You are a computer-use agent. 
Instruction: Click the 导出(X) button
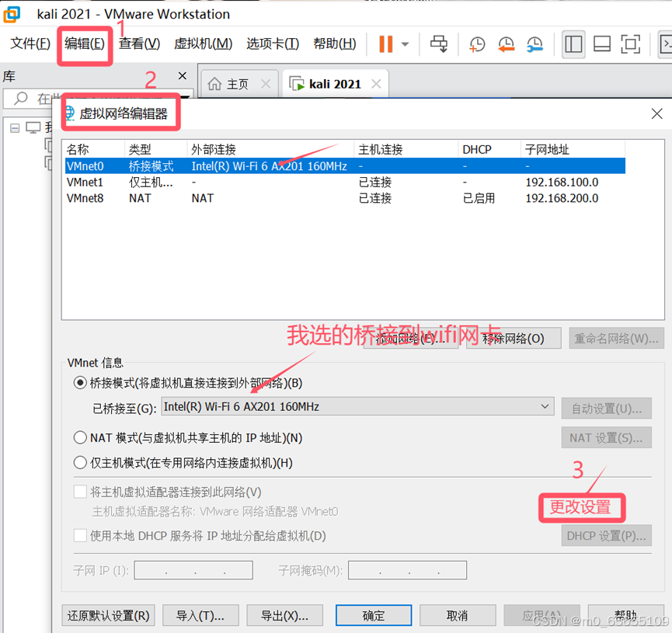click(284, 615)
